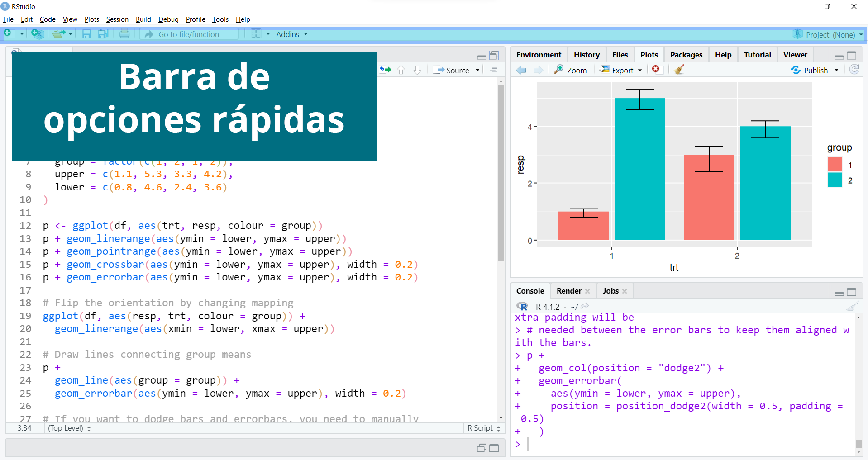Go to the next plot
868x460 pixels.
pyautogui.click(x=538, y=70)
